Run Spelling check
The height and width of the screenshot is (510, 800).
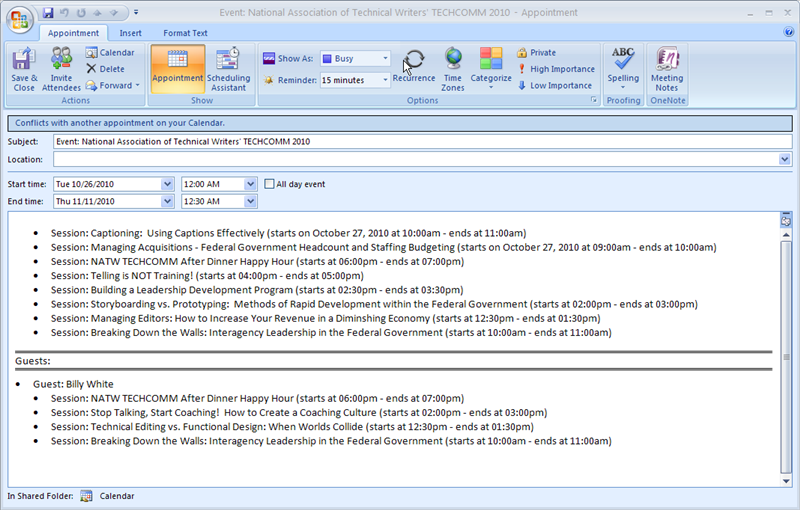pyautogui.click(x=623, y=68)
